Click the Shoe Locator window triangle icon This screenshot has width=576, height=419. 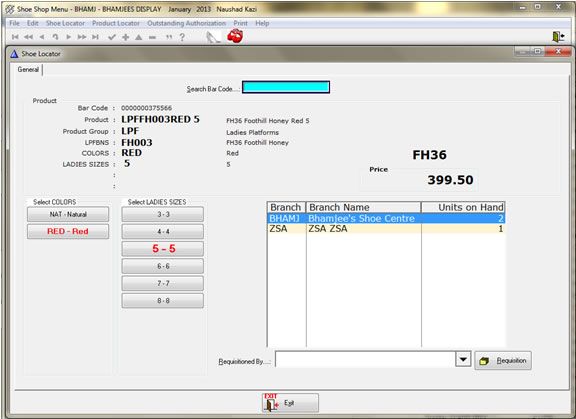[x=14, y=54]
